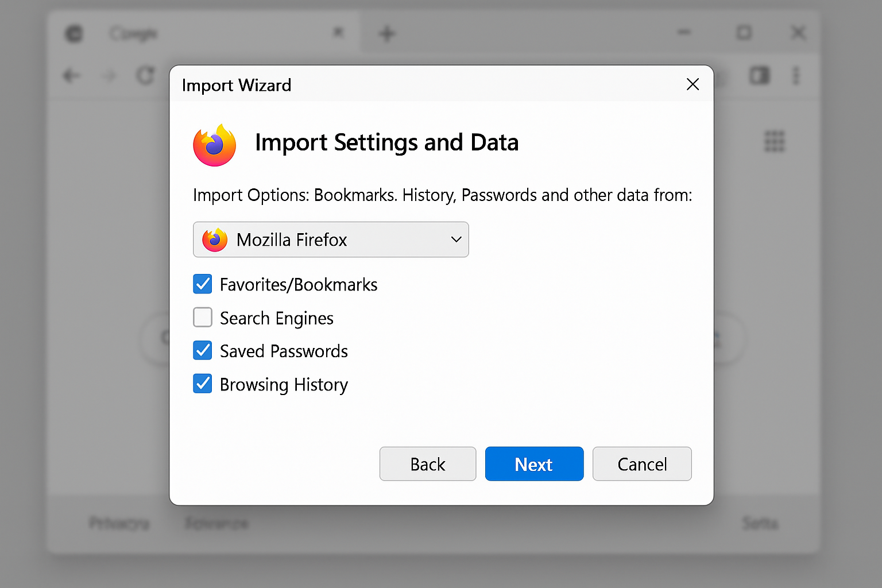The height and width of the screenshot is (588, 882).
Task: Open a new browser tab with the plus
Action: click(x=386, y=33)
